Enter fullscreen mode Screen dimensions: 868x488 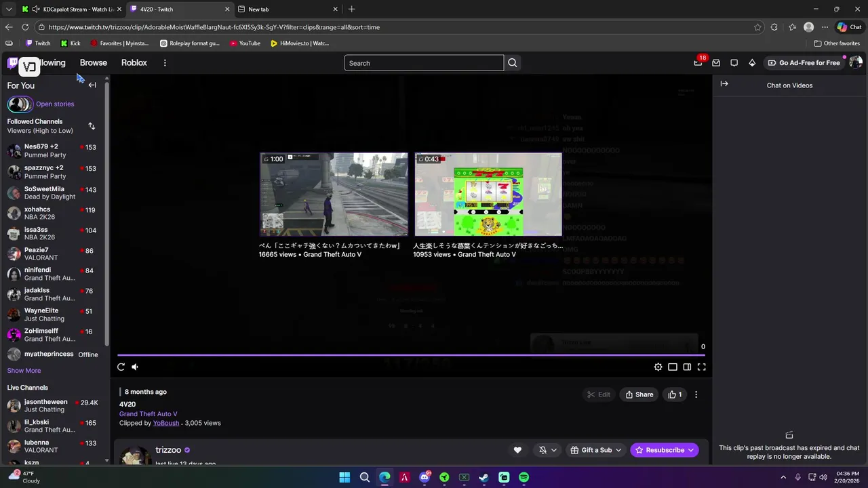(x=702, y=367)
